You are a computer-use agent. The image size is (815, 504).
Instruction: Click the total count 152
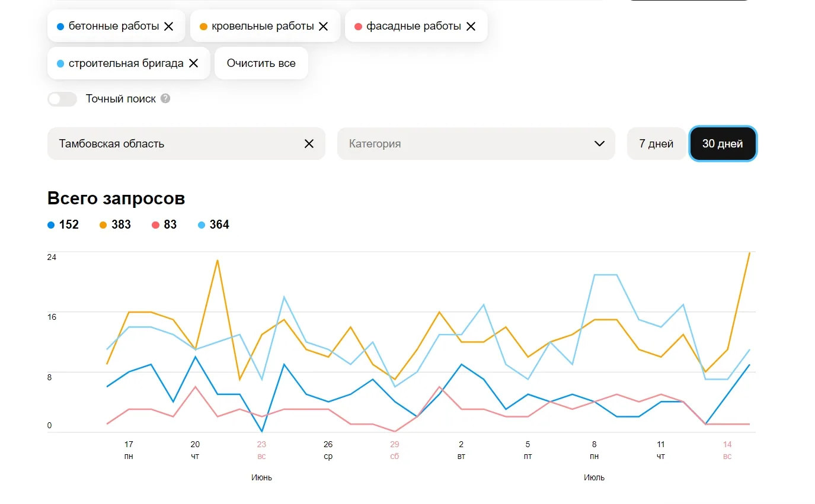69,225
